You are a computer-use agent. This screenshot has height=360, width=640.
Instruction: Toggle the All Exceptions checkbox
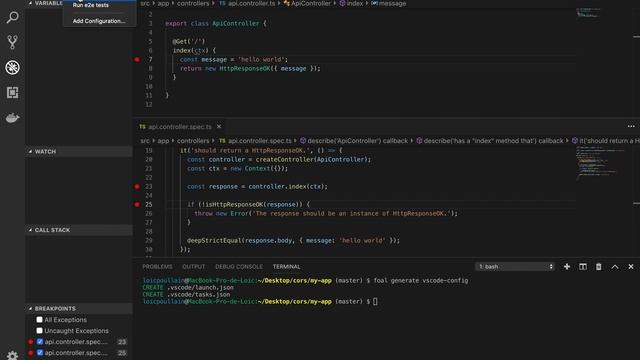pyautogui.click(x=39, y=320)
